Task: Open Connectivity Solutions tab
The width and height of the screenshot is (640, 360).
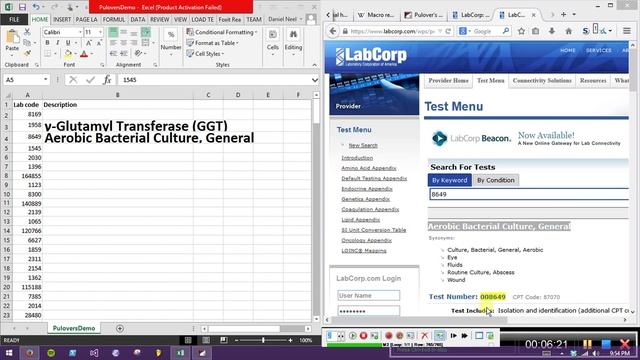Action: 542,80
